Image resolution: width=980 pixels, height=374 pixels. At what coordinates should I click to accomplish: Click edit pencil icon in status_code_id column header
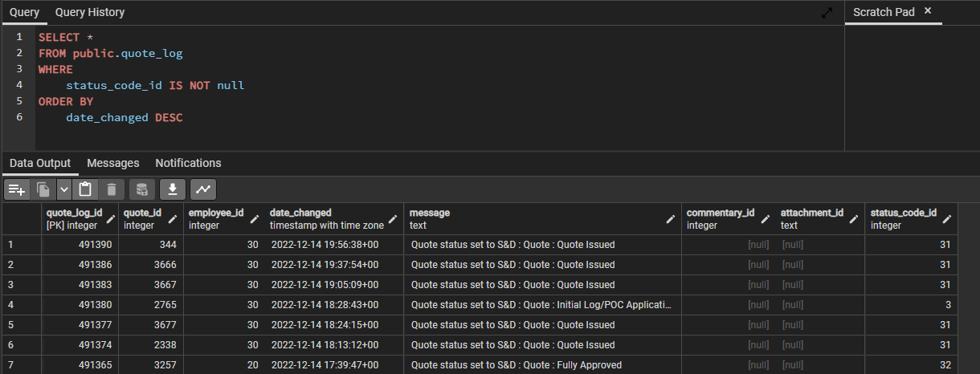pos(947,219)
